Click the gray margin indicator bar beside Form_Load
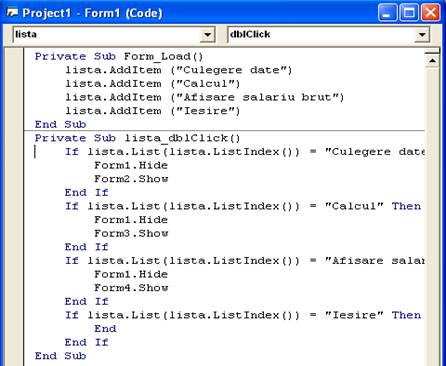This screenshot has height=366, width=446. pos(14,56)
